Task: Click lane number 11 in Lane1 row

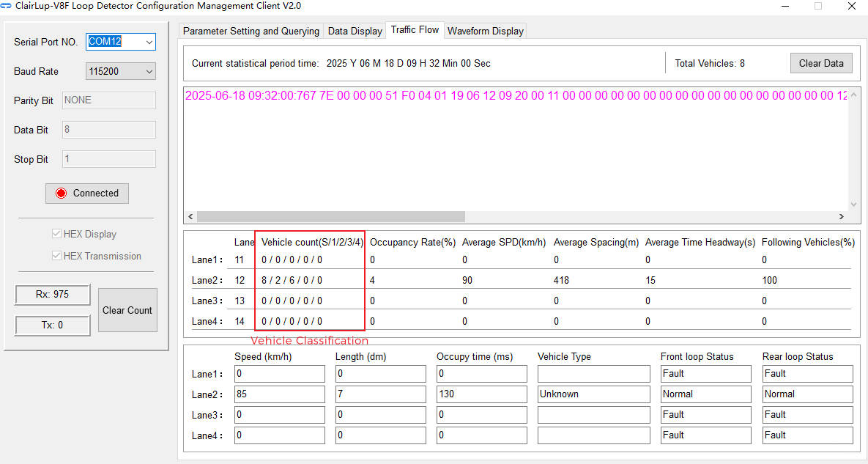Action: (x=239, y=259)
